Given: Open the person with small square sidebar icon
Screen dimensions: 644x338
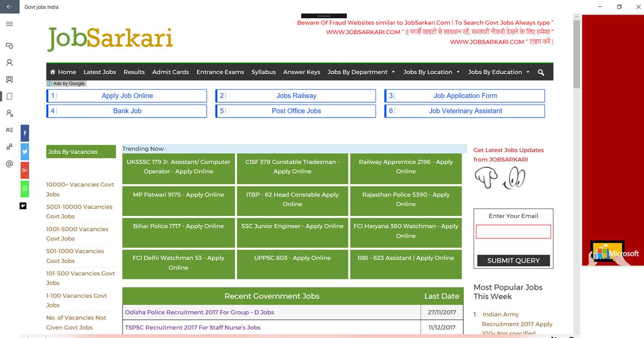Looking at the screenshot, I should [9, 113].
